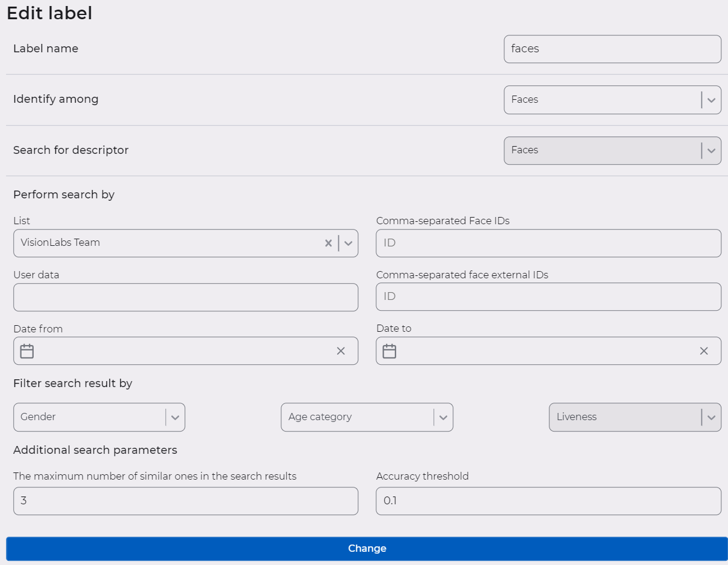
Task: Clear the Date from value
Action: tap(341, 350)
